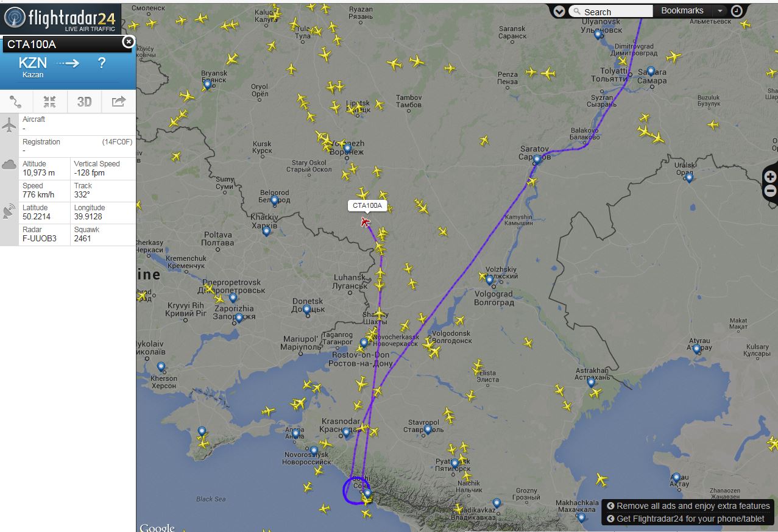The image size is (778, 532).
Task: Expand the top bar chevron-down menu
Action: point(559,11)
